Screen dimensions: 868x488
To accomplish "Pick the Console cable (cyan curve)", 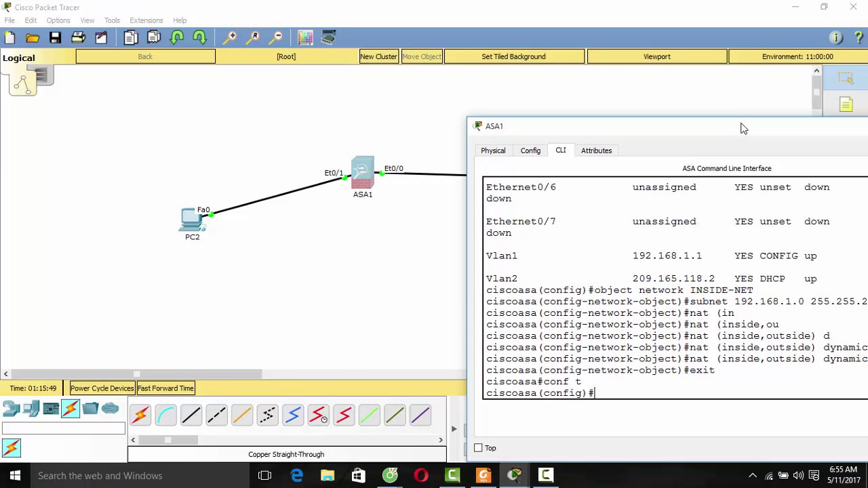I will 165,415.
